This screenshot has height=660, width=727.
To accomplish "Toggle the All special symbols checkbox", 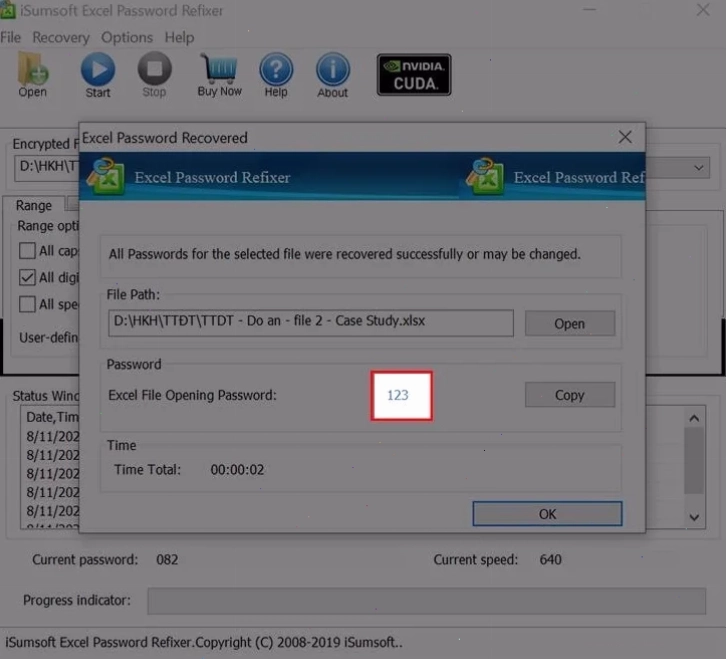I will click(27, 304).
